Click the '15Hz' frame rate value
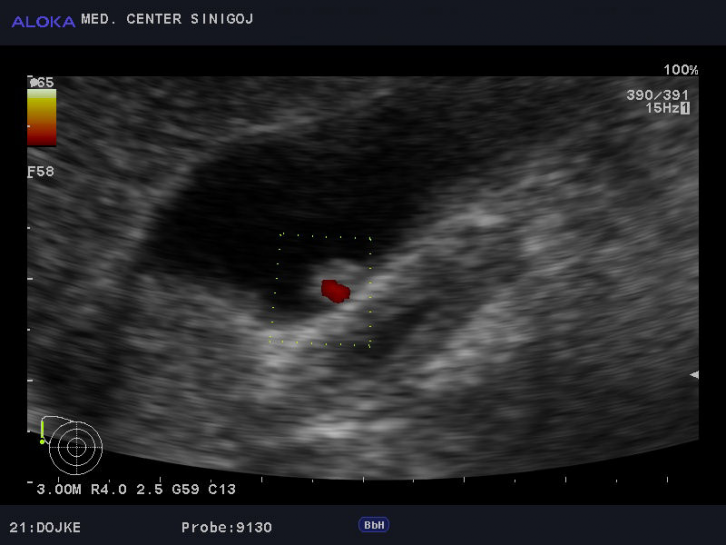This screenshot has height=545, width=726. click(x=663, y=108)
